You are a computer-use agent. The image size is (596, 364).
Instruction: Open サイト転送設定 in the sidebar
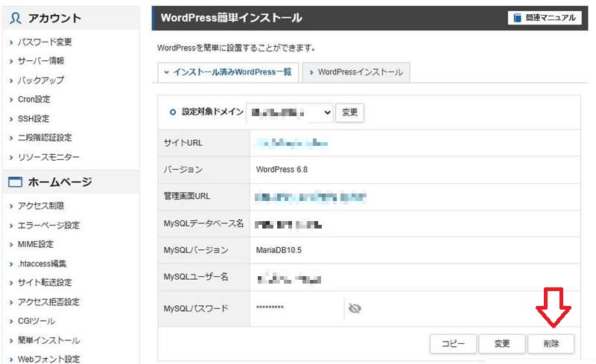coord(45,283)
